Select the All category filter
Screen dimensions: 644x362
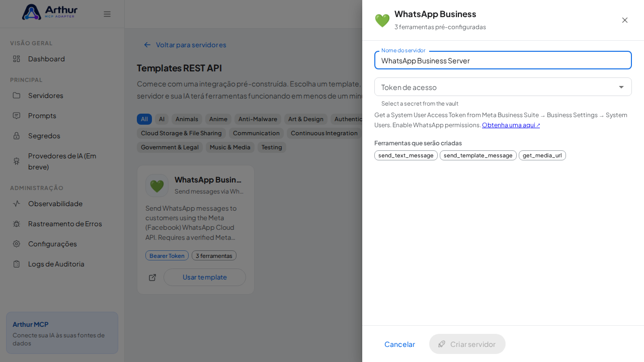[144, 119]
